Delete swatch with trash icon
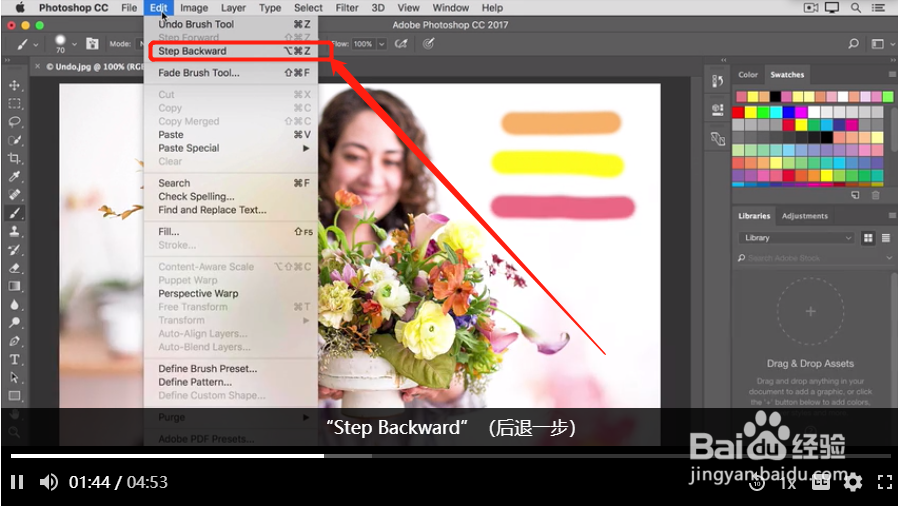898x506 pixels. coord(875,195)
